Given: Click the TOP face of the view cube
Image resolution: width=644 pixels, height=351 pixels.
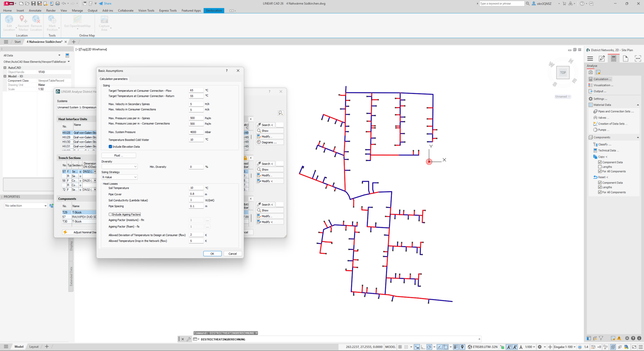Looking at the screenshot, I should [x=563, y=73].
